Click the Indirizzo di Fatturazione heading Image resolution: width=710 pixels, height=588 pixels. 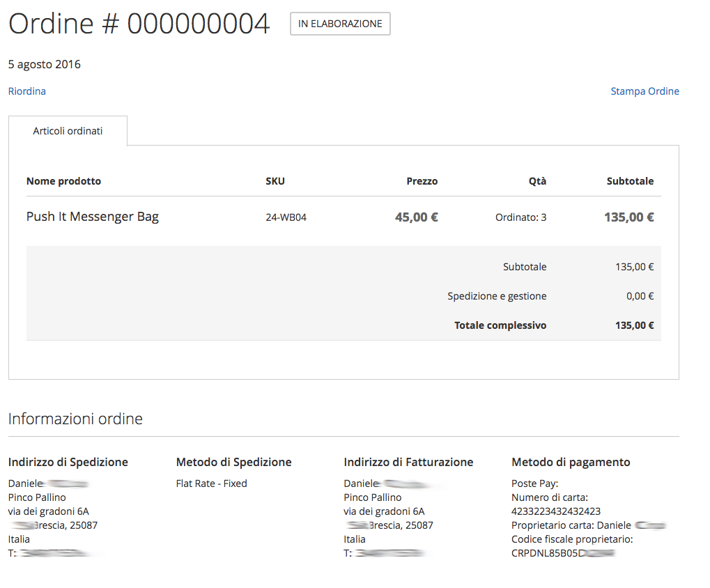point(408,462)
